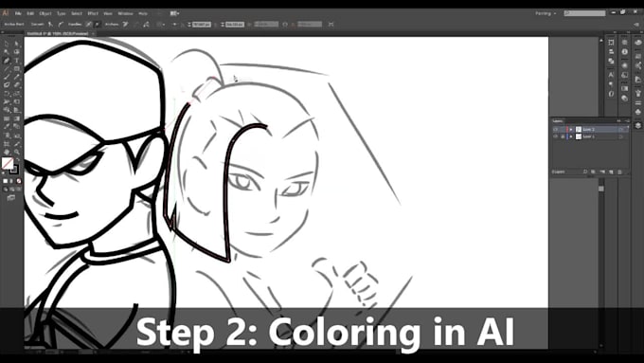This screenshot has height=363, width=644.
Task: Open the Effect menu
Action: 93,13
